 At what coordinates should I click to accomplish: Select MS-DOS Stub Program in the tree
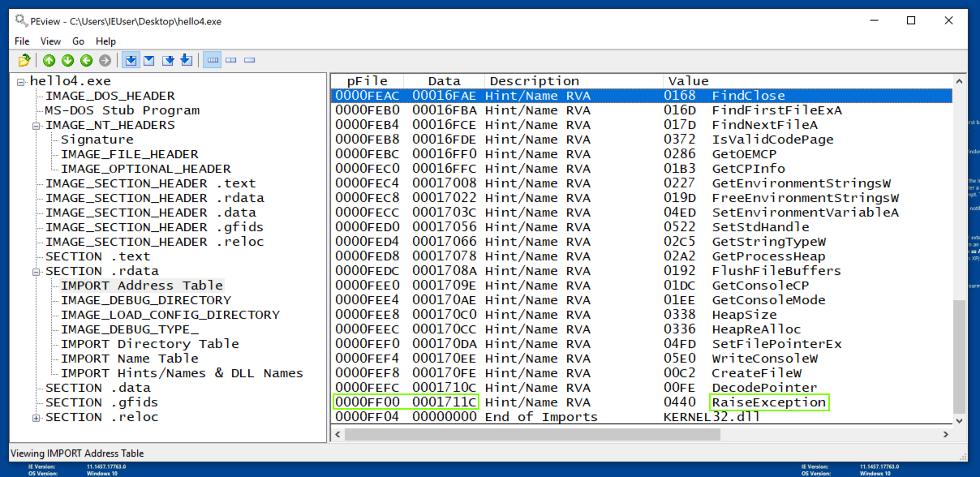pos(122,110)
